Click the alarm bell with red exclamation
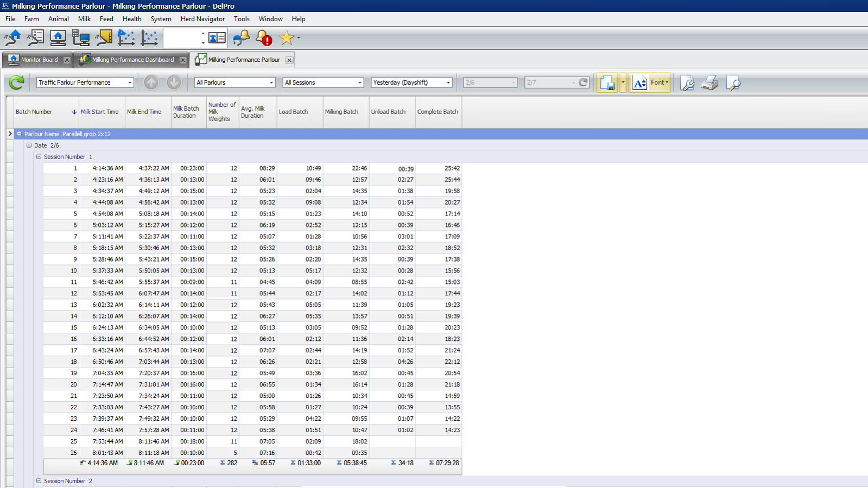 tap(264, 38)
